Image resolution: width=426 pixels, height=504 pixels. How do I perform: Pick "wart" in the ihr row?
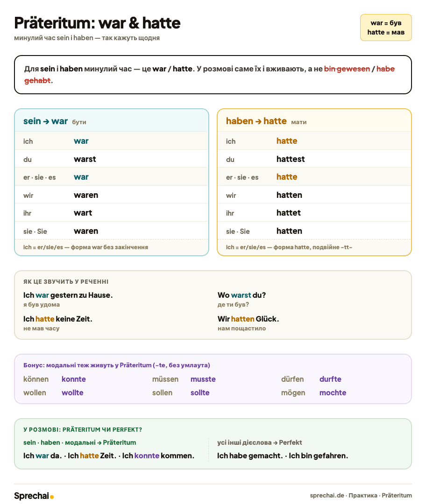pos(83,213)
